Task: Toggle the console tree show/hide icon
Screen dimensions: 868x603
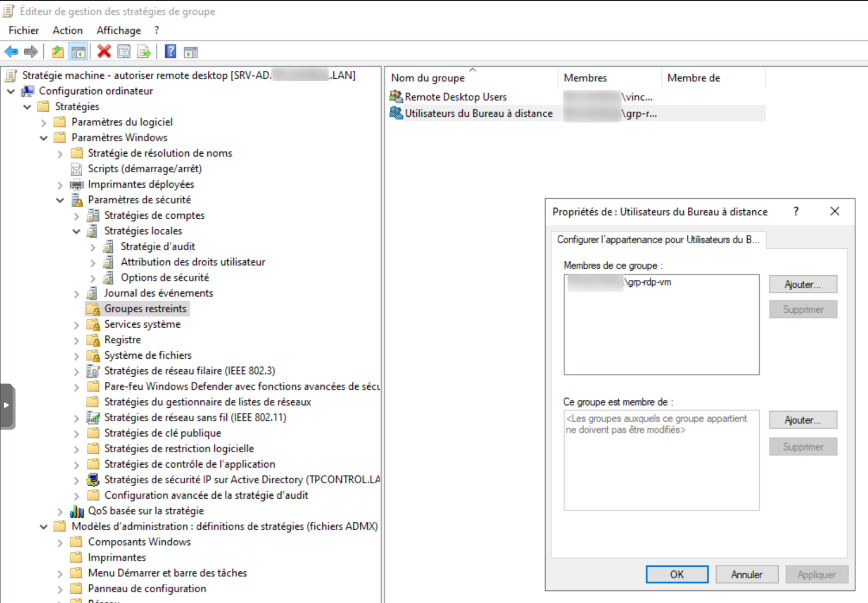Action: [x=78, y=52]
